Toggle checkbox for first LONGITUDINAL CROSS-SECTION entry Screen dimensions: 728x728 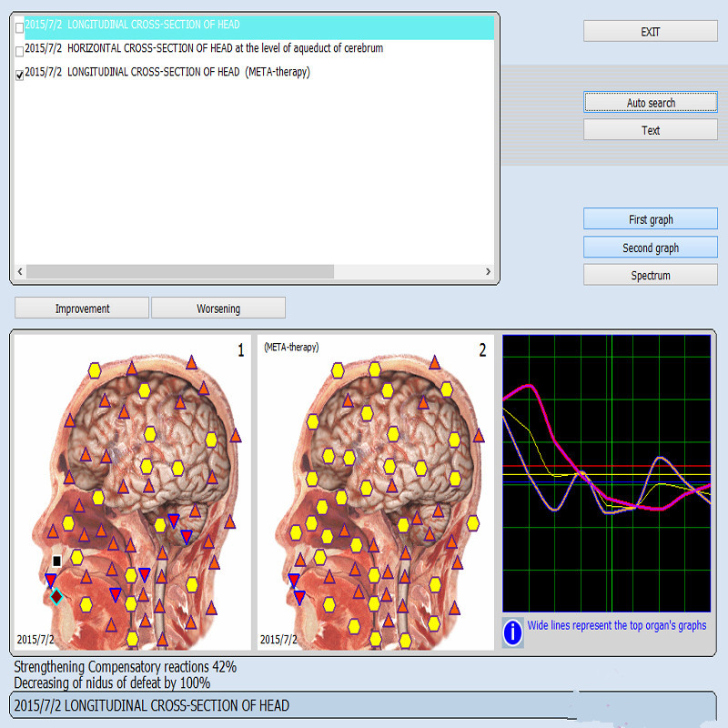click(19, 28)
